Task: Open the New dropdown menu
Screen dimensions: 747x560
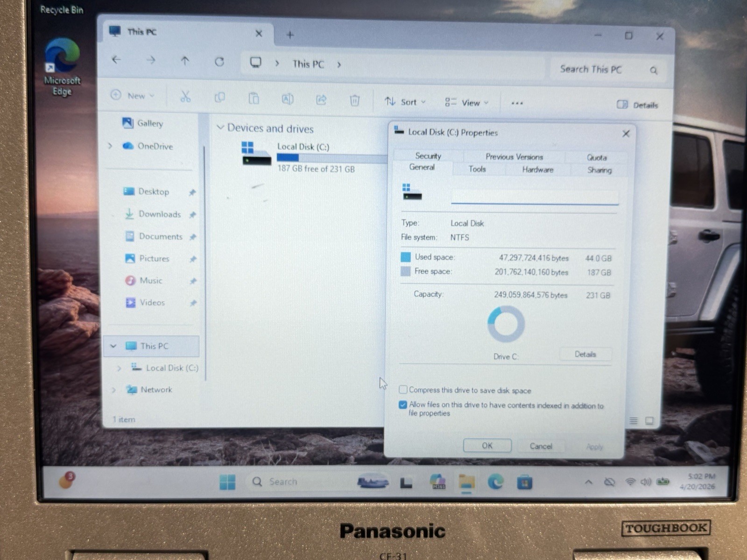Action: [x=132, y=95]
